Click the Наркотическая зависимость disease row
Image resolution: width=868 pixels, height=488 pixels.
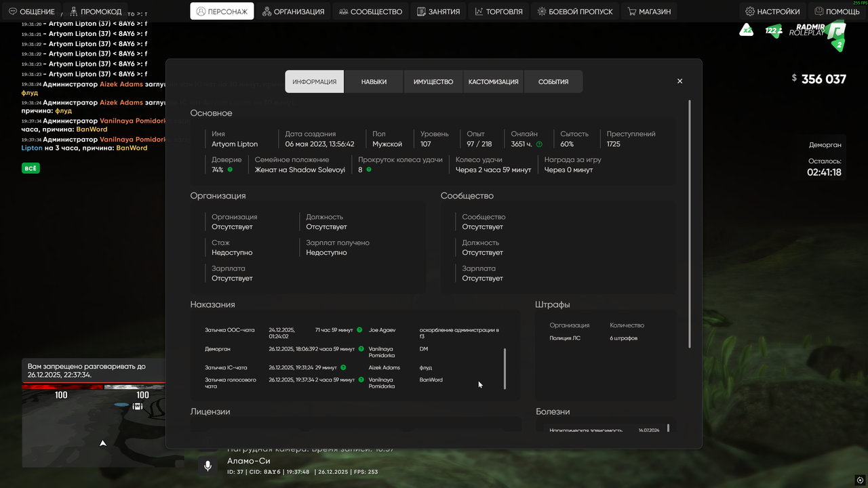tap(606, 430)
